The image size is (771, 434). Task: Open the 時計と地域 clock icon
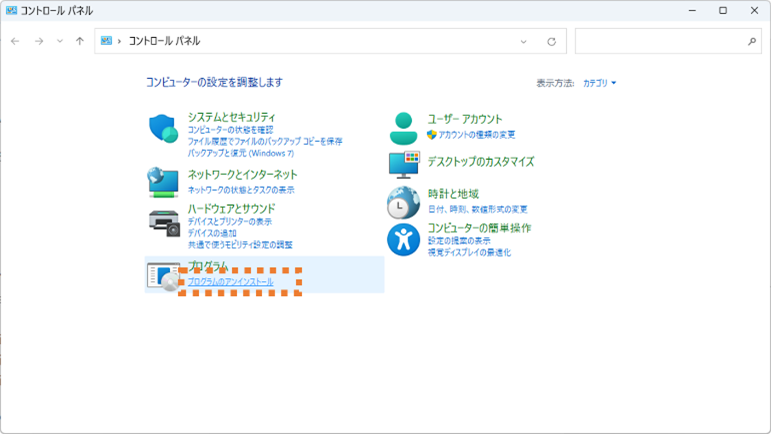click(403, 203)
